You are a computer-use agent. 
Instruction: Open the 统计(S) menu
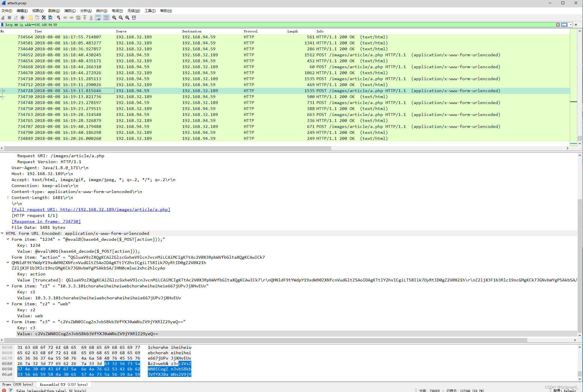(x=102, y=11)
